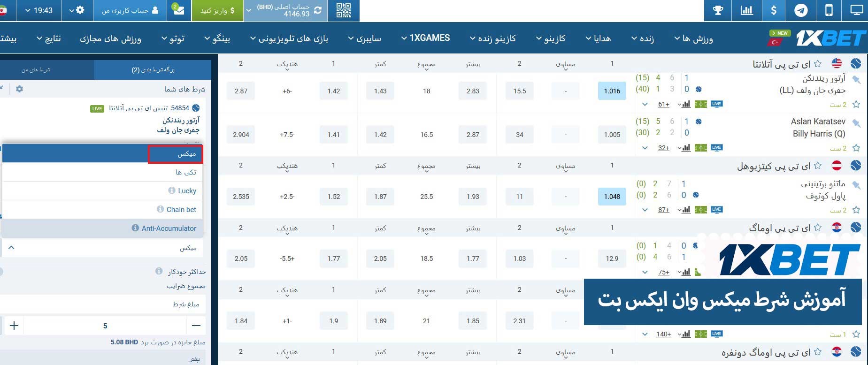Image resolution: width=868 pixels, height=365 pixels.
Task: Open court view icon for ماتئو برتینینی match
Action: pyautogui.click(x=701, y=210)
